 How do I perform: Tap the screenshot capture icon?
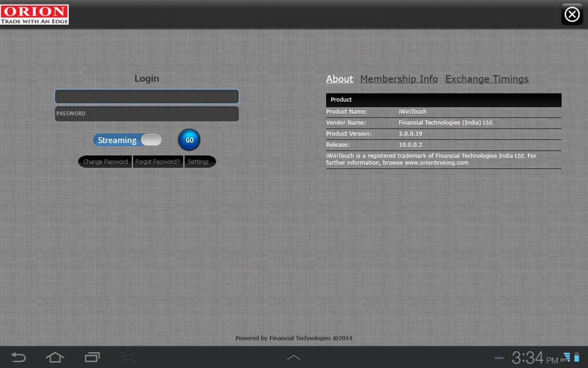[128, 357]
